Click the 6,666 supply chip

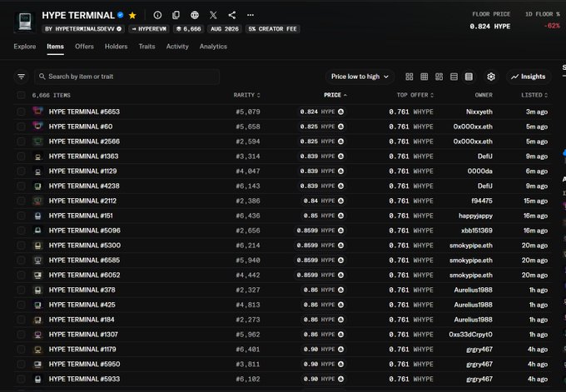(189, 29)
